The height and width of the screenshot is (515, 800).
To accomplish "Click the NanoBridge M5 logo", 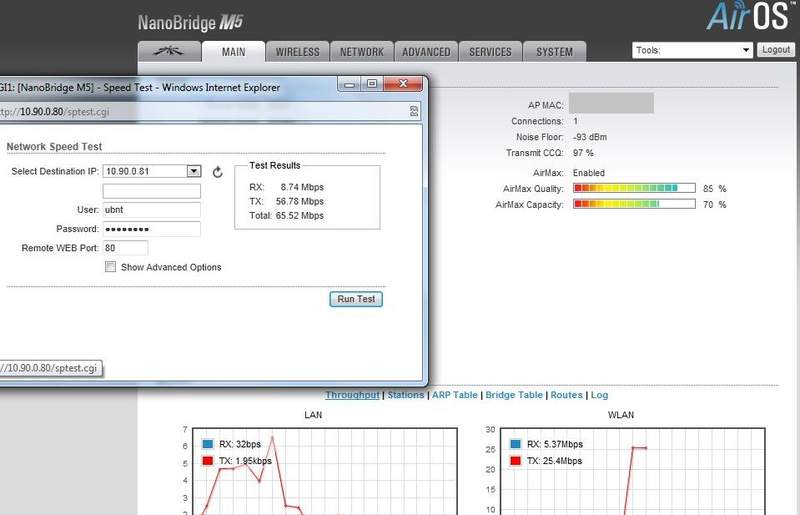I will pos(190,22).
